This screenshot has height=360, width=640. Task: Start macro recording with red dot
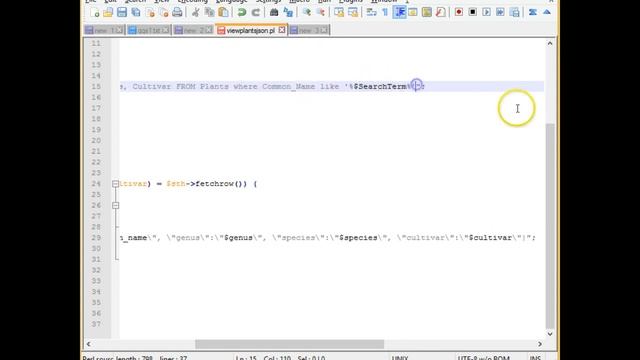459,12
